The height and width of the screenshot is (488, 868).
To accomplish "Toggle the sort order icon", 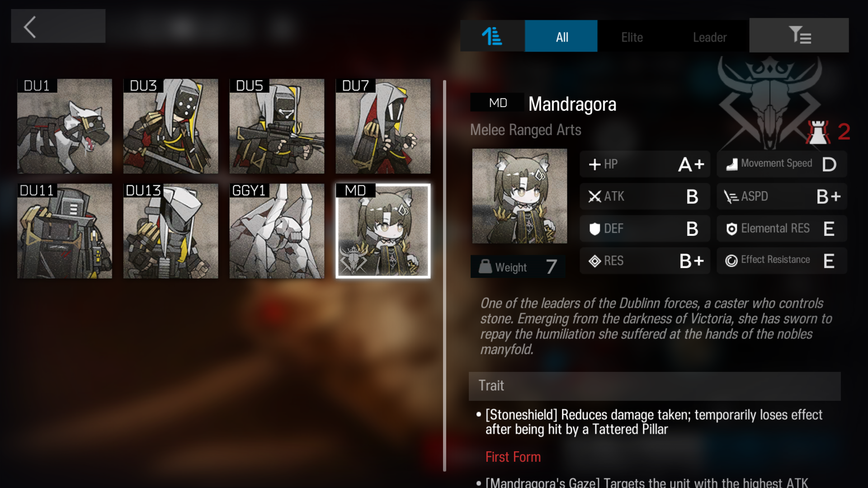I will [x=492, y=36].
